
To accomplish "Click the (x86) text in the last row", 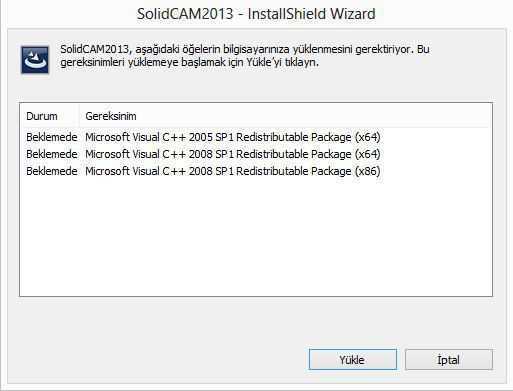I will (367, 171).
